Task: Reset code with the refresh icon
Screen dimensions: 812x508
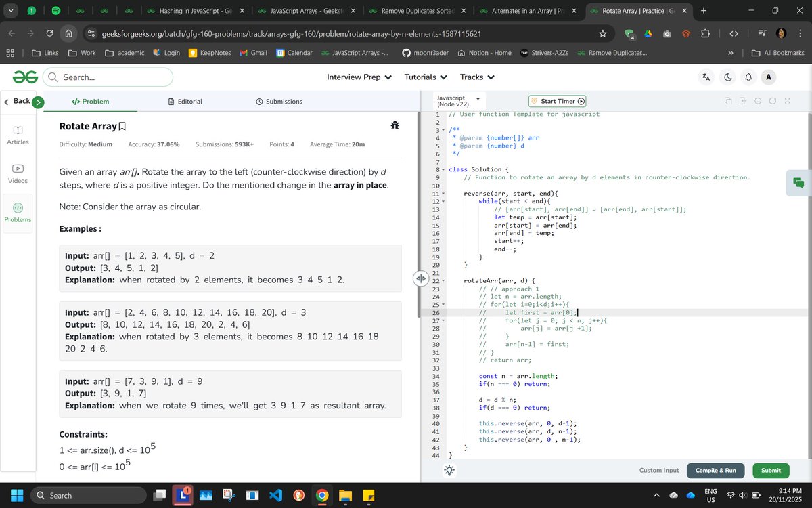Action: [772, 101]
